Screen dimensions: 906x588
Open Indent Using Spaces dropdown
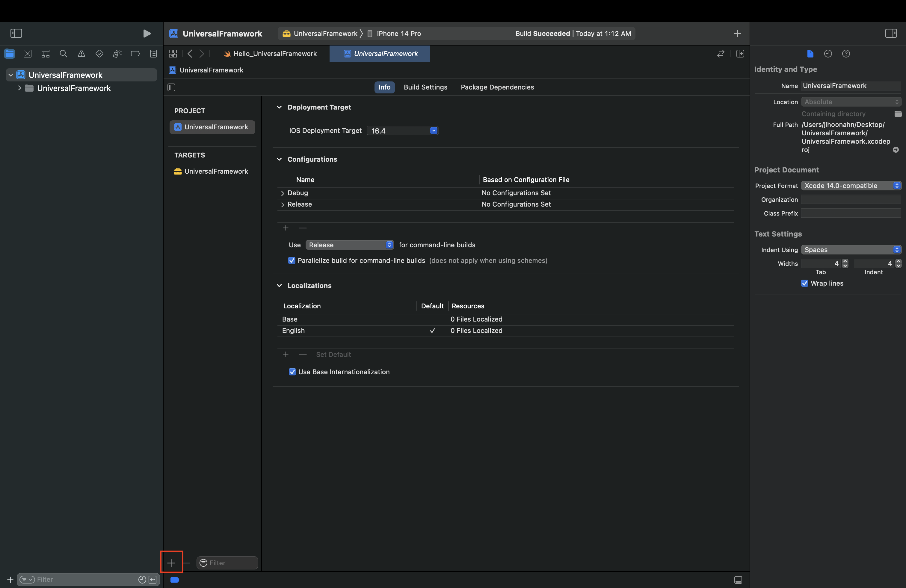[x=851, y=250]
